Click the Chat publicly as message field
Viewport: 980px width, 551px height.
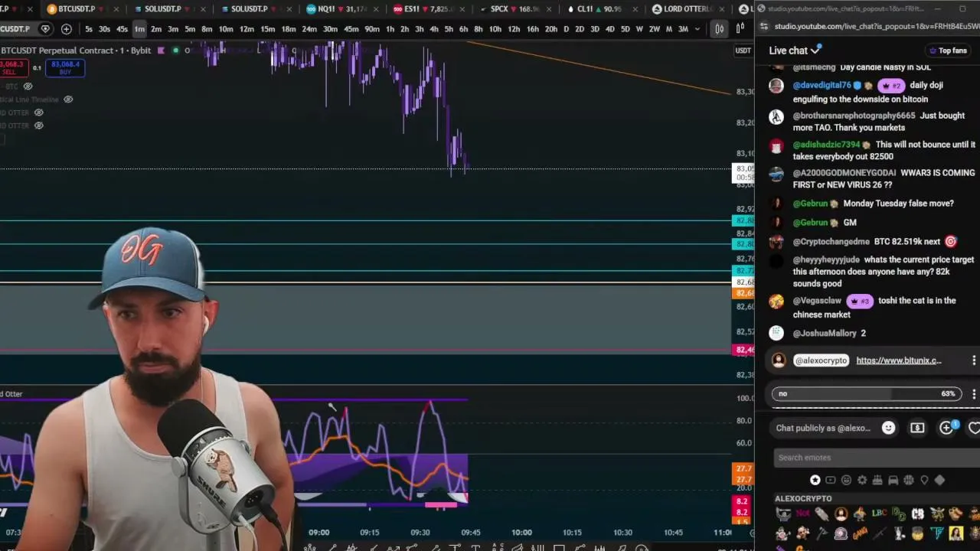click(x=823, y=428)
